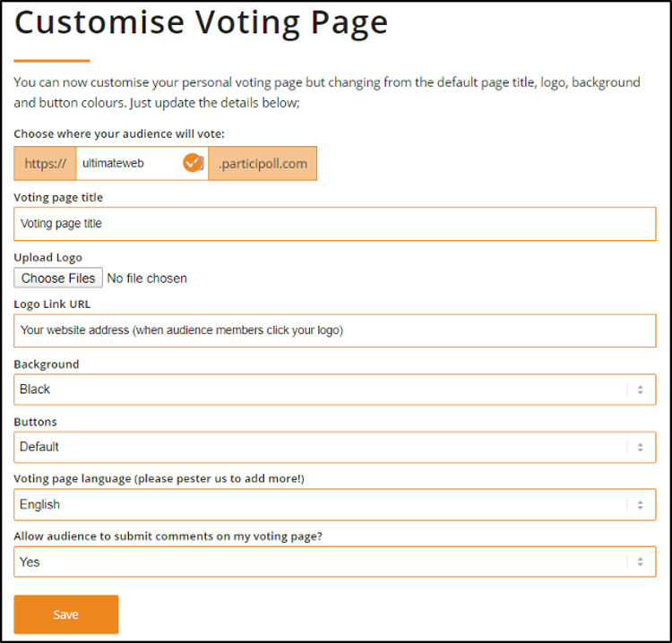672x643 pixels.
Task: Click the Buttons dropdown arrows icon
Action: (640, 448)
